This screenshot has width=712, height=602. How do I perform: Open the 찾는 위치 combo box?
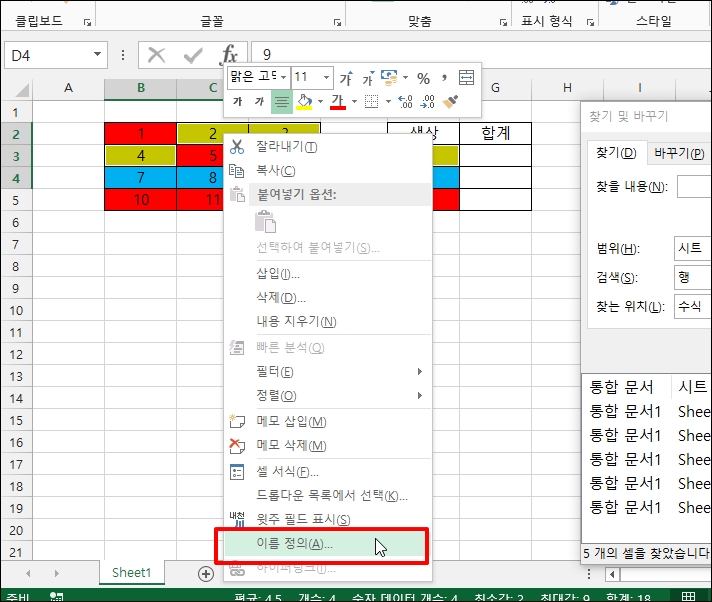693,306
